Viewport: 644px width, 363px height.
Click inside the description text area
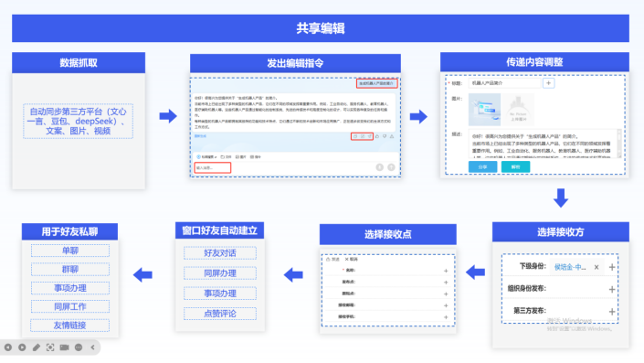coord(542,144)
